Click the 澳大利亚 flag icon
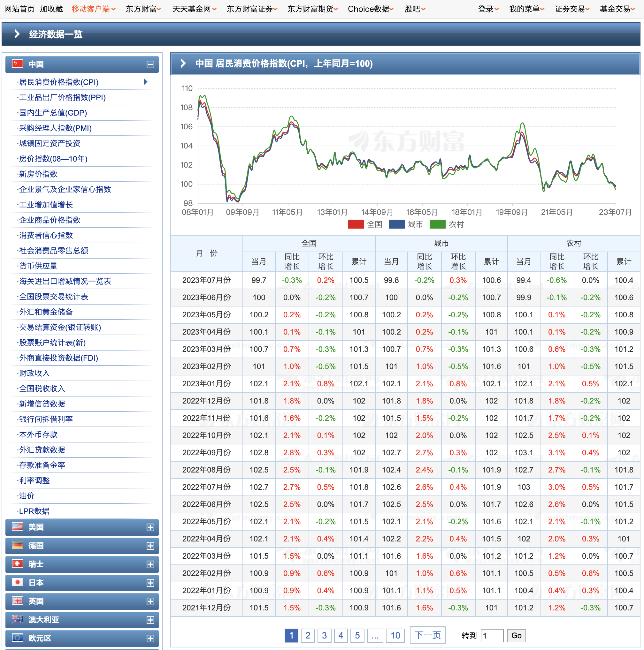This screenshot has height=650, width=644. click(x=18, y=619)
